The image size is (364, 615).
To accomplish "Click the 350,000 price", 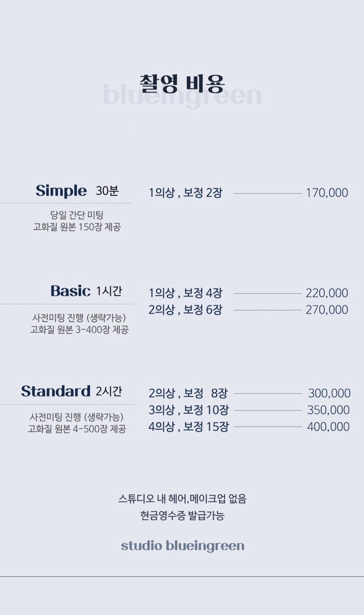I will (328, 410).
